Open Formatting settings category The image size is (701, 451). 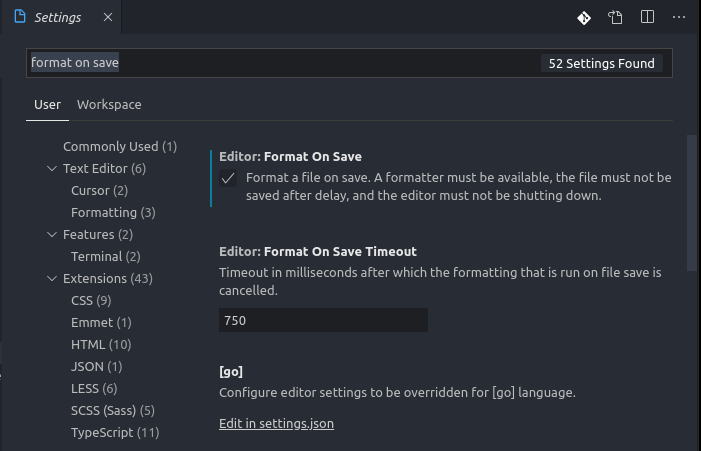coord(112,213)
